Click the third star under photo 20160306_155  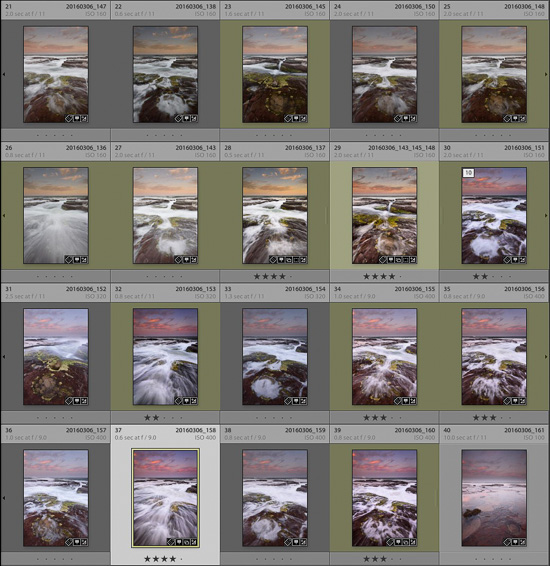click(383, 418)
